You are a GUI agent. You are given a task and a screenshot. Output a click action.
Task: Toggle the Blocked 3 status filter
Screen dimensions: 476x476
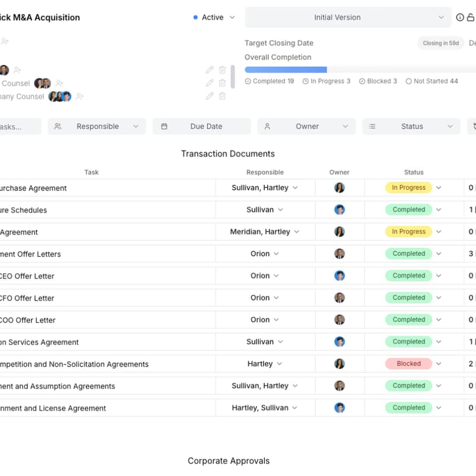coord(378,81)
